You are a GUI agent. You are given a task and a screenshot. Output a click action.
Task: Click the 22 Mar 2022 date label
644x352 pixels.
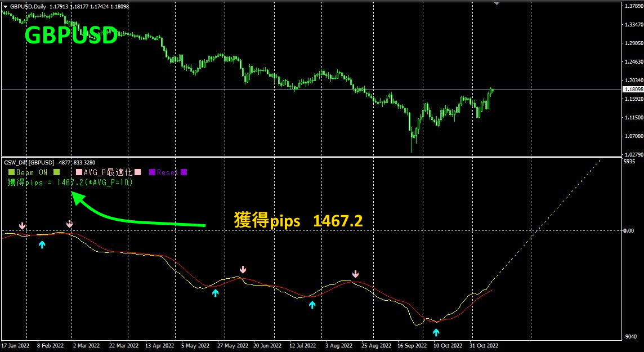[x=123, y=345]
